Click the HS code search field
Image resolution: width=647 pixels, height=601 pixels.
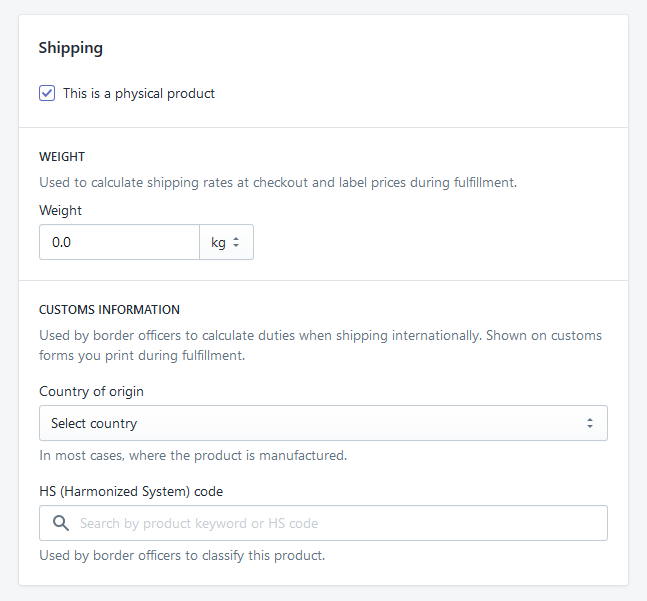(324, 523)
